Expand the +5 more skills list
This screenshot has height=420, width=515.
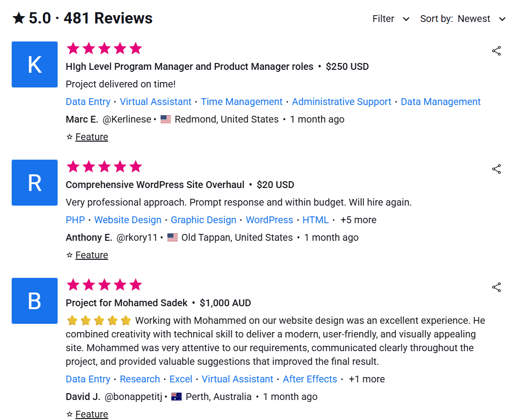click(x=358, y=220)
